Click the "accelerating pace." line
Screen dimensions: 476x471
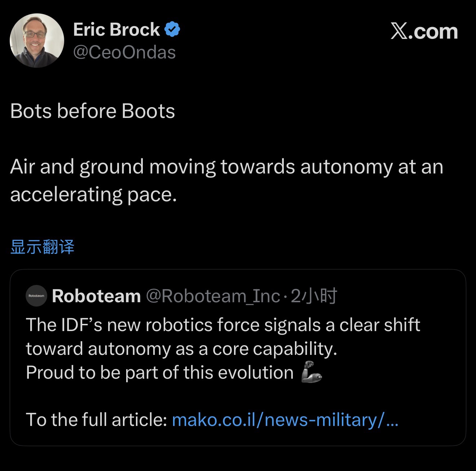(x=93, y=195)
